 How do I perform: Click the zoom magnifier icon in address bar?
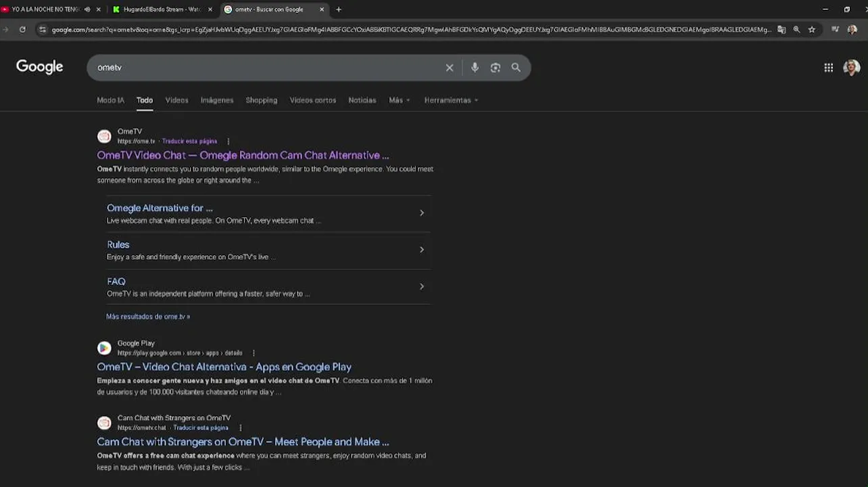pyautogui.click(x=796, y=30)
